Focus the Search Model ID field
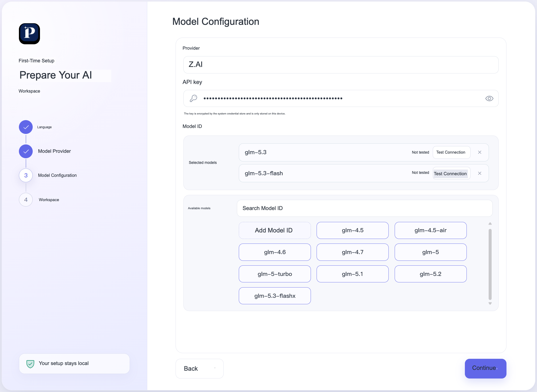 [365, 208]
